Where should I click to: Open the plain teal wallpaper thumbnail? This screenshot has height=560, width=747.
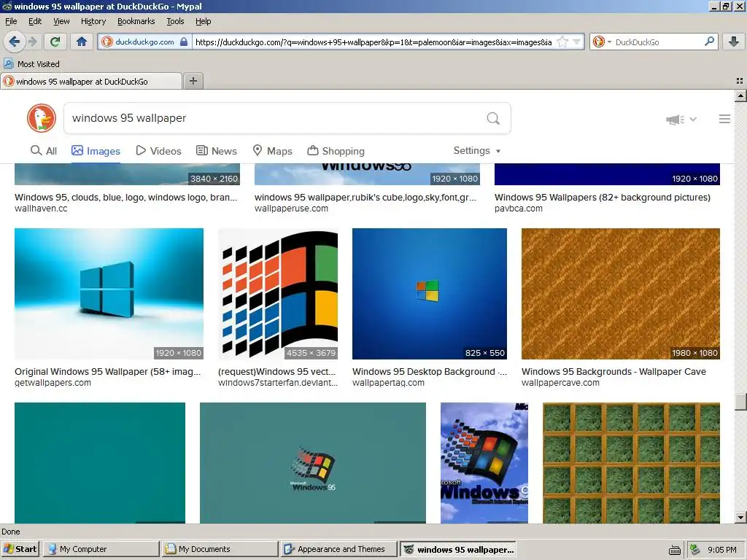pos(100,463)
